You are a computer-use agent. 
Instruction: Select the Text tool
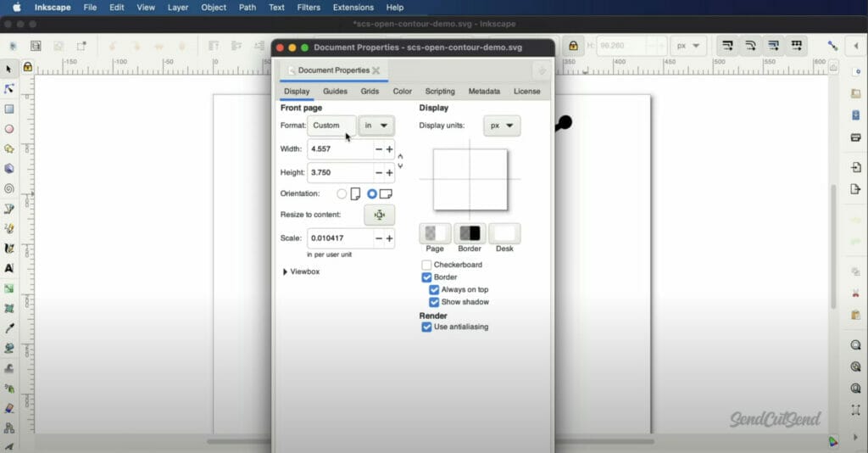[x=9, y=268]
